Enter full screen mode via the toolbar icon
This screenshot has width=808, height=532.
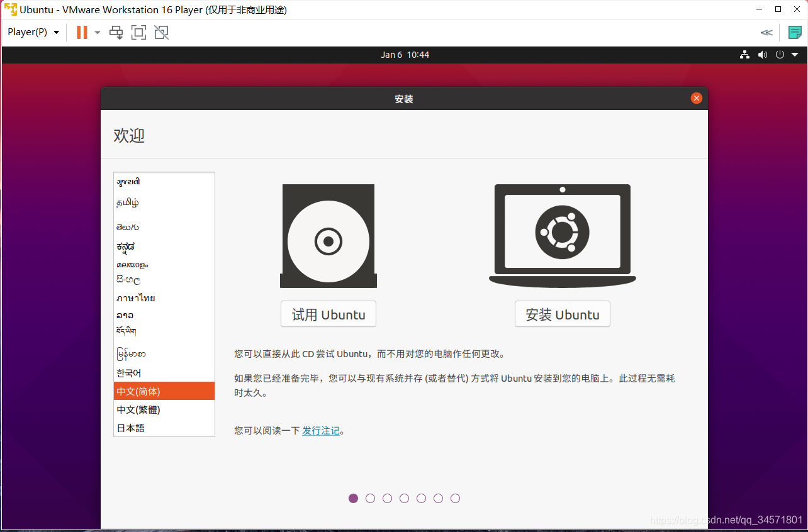[138, 32]
